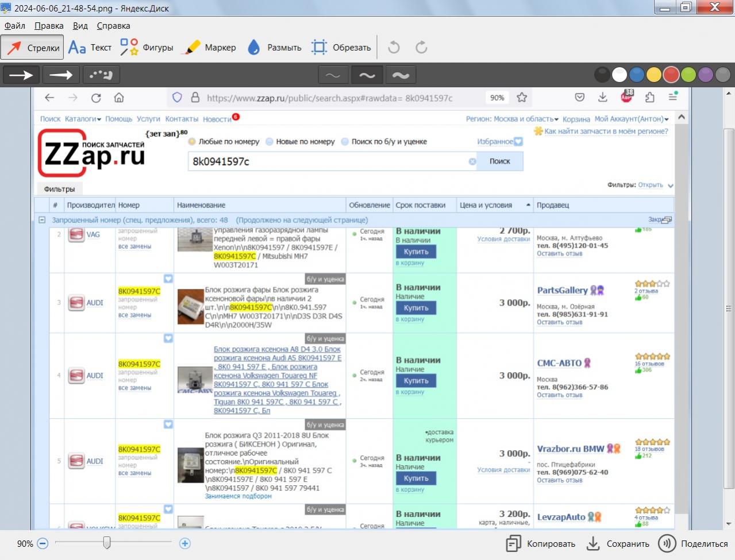Open the CMC-ABTO seller link
735x560 pixels.
pyautogui.click(x=559, y=363)
